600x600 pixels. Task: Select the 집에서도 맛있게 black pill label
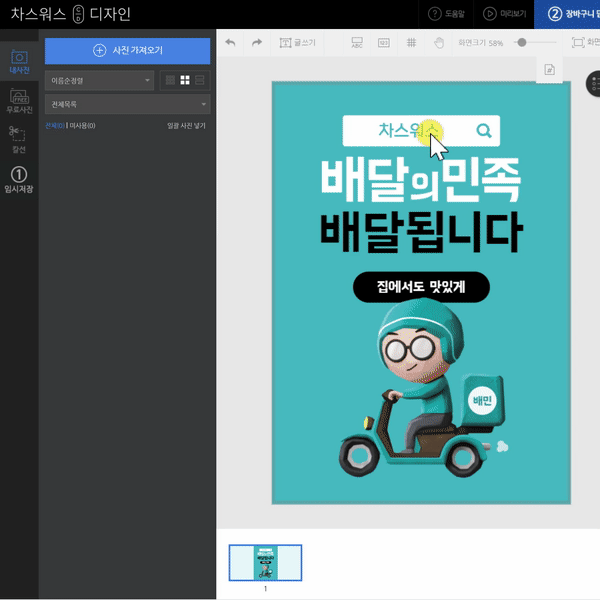(x=421, y=287)
